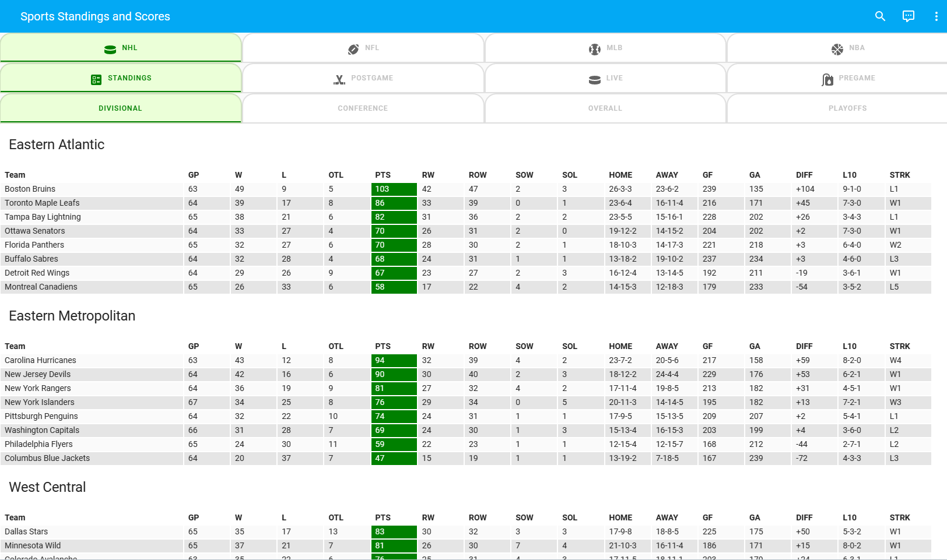Click the MLB baseball icon
This screenshot has width=947, height=560.
[x=595, y=49]
